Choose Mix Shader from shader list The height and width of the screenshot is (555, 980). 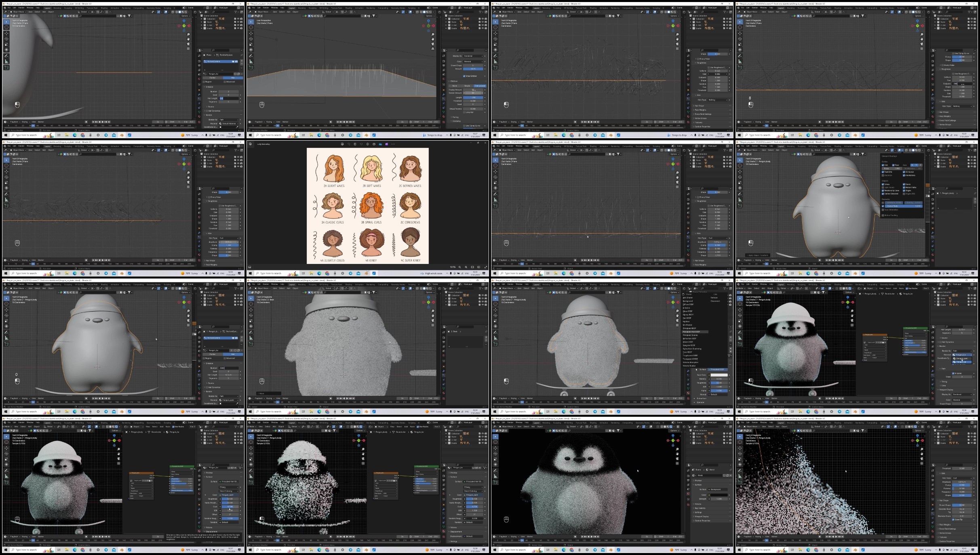(687, 325)
